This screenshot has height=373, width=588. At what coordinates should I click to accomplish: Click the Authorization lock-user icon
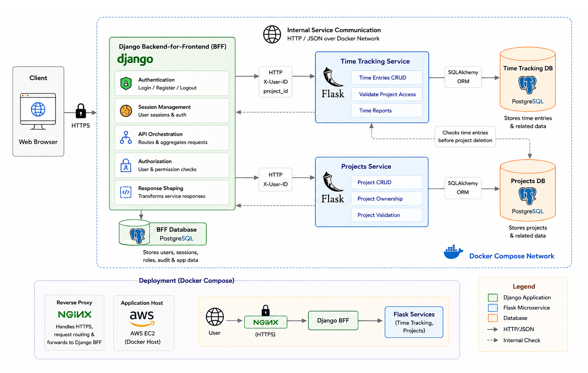click(x=126, y=165)
